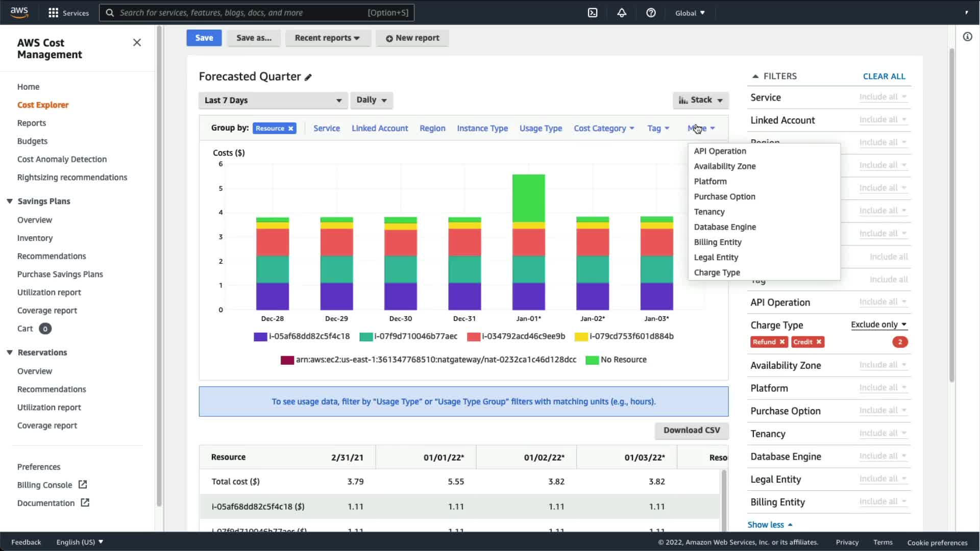The image size is (980, 551).
Task: Open the help question mark icon
Action: 651,13
